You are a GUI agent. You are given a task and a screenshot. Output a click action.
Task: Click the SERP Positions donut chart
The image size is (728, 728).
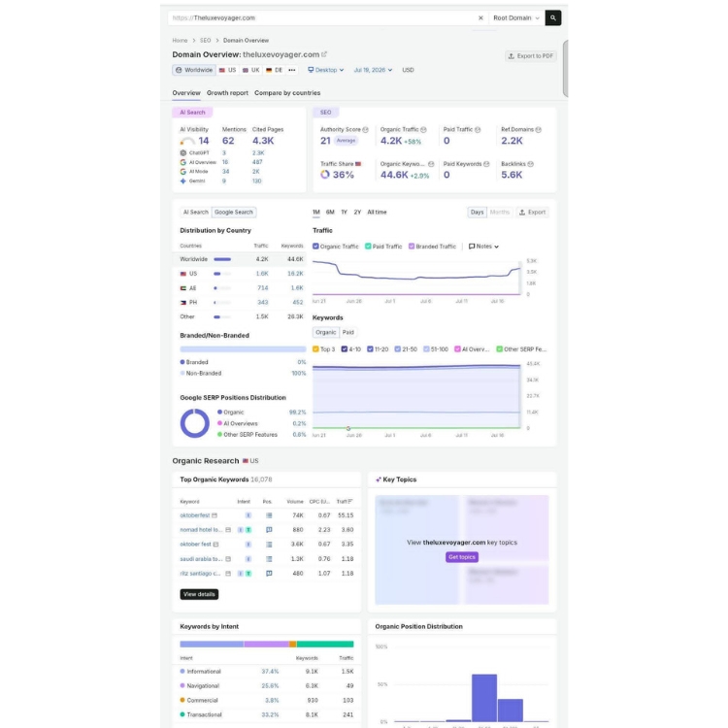click(x=194, y=423)
